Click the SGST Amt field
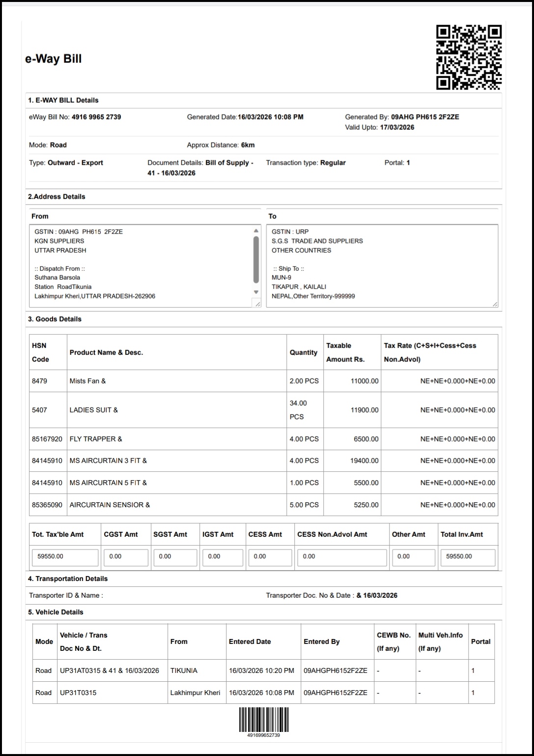534x756 pixels. pos(175,557)
